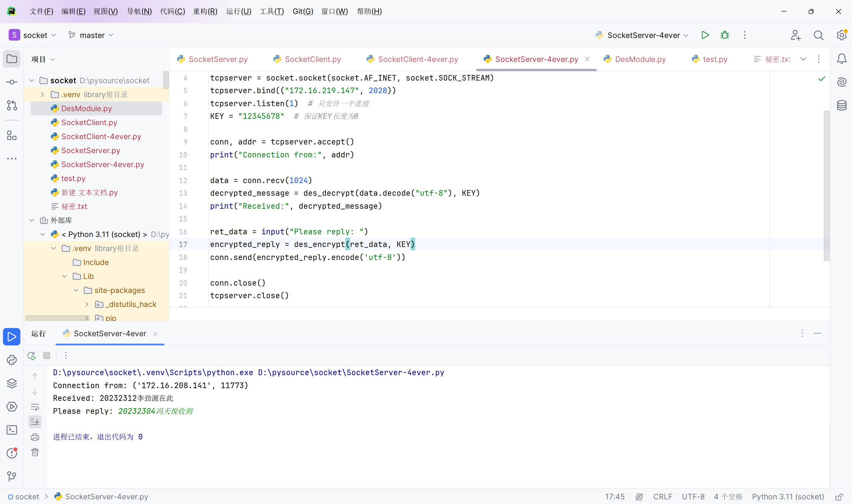Viewport: 852px width, 504px height.
Task: Open the 重构(R) menu
Action: point(205,11)
